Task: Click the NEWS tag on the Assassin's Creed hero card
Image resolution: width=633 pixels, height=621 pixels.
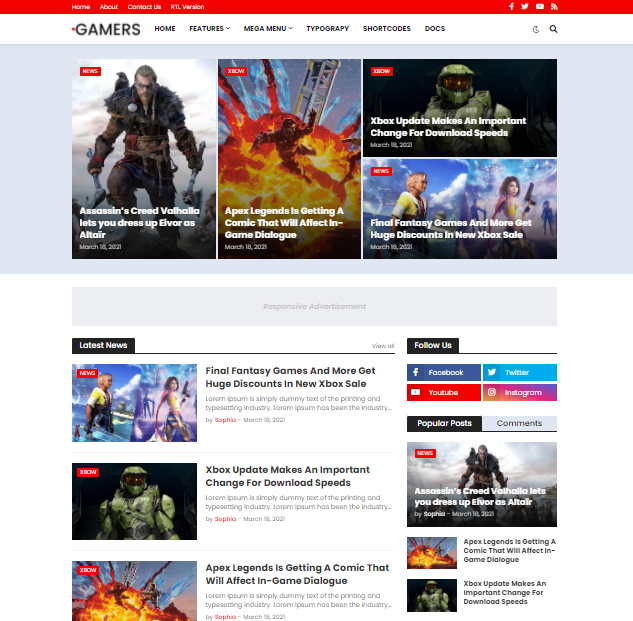Action: pos(90,71)
